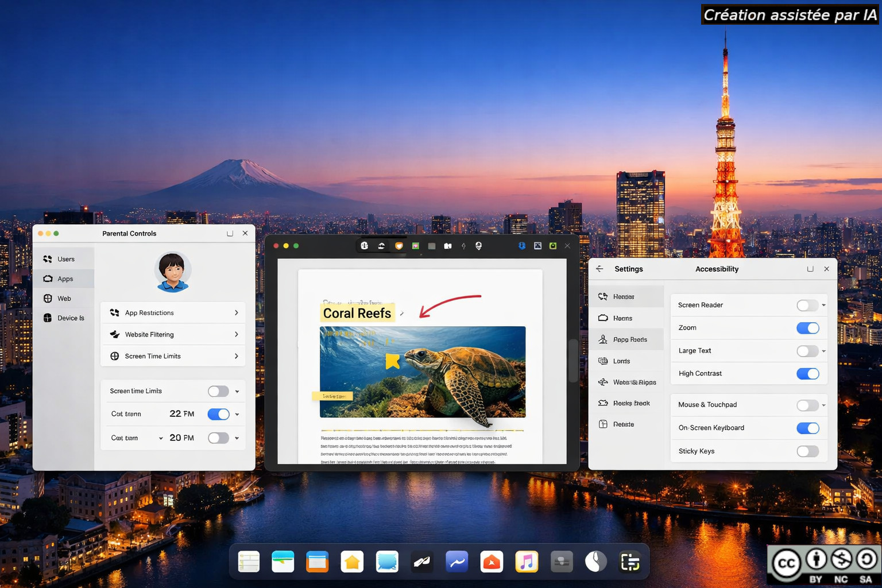The image size is (882, 588).
Task: Enable the Sticky Keys switch
Action: coord(807,451)
